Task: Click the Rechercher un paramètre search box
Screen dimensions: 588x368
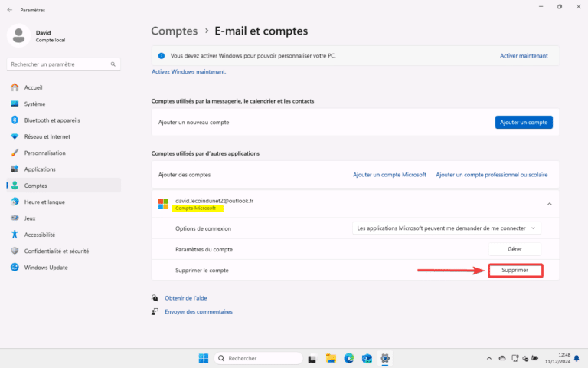Action: 63,64
